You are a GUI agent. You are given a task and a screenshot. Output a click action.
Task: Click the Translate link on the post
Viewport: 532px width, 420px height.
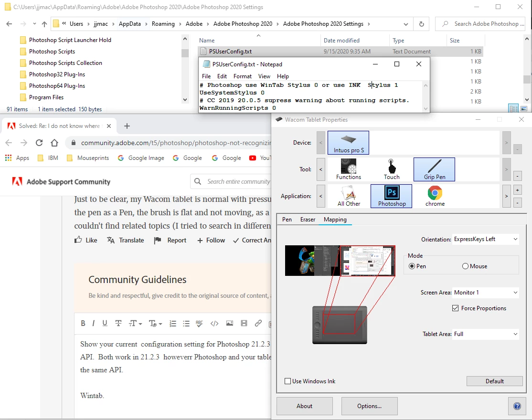pyautogui.click(x=125, y=240)
